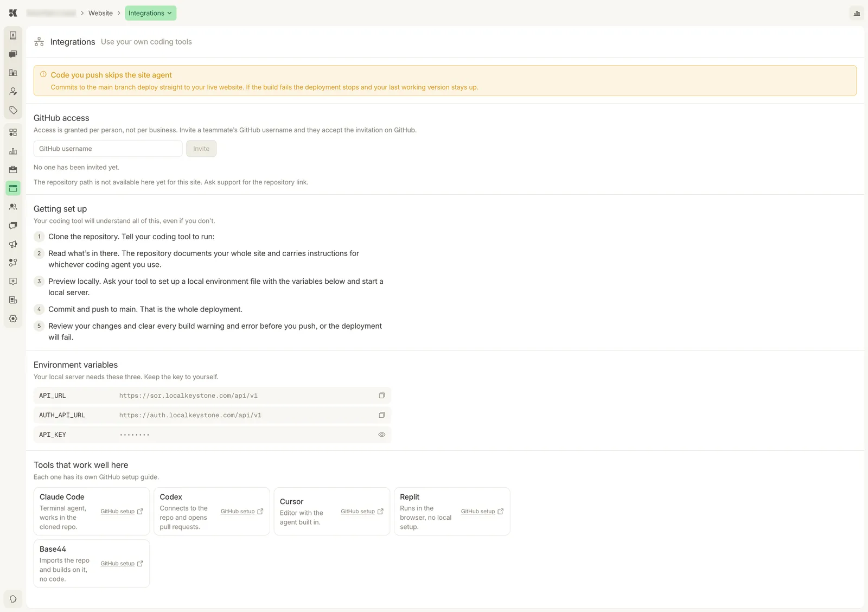Click the AUTH_API_URL variable name
The width and height of the screenshot is (868, 612).
click(x=62, y=415)
